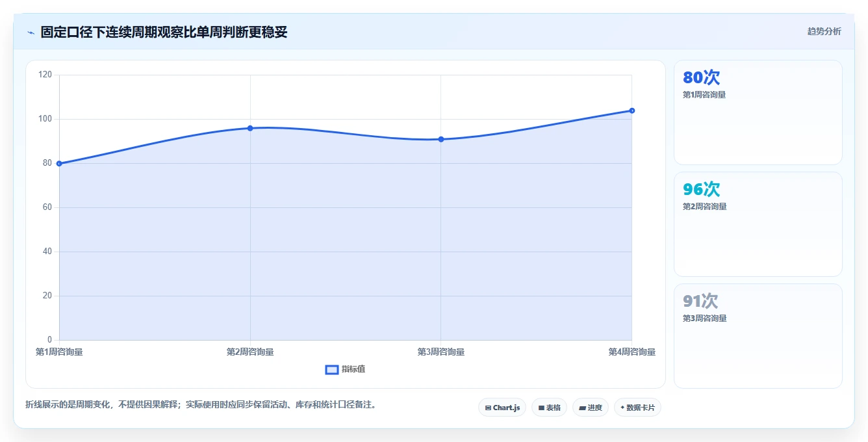Click the 40 y-axis value

[x=47, y=252]
